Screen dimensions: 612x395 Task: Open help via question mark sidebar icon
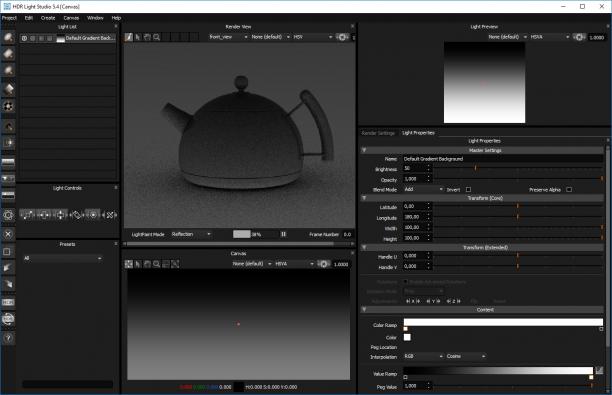tap(8, 338)
